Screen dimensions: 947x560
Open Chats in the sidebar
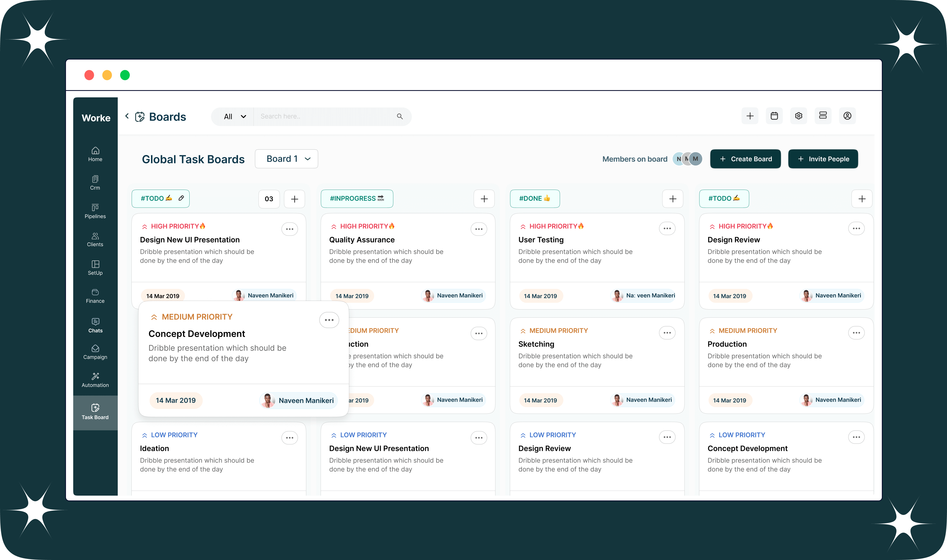click(x=95, y=325)
